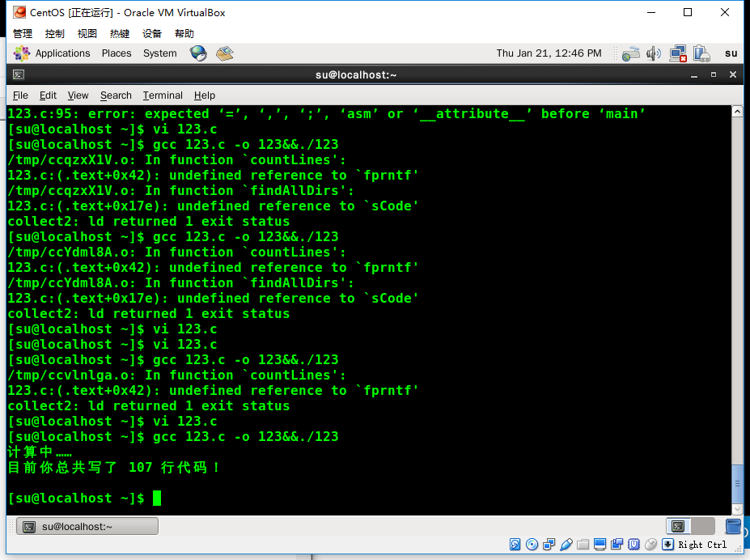The width and height of the screenshot is (750, 560).
Task: Click the keyboard input method indicator icon
Action: click(x=631, y=53)
